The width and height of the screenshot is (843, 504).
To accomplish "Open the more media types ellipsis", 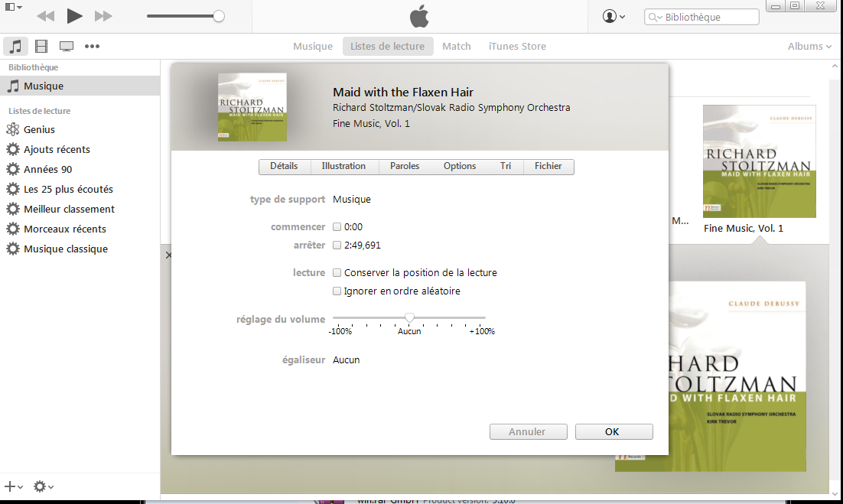I will point(92,46).
